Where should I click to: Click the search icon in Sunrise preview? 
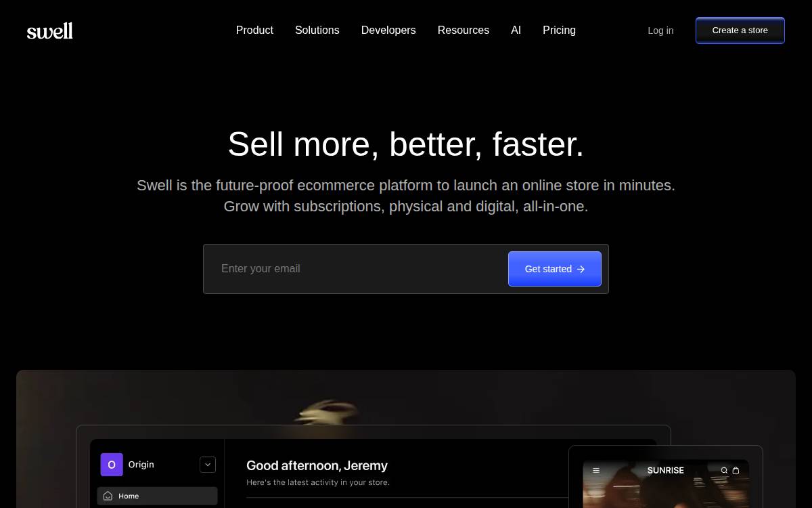(x=724, y=470)
